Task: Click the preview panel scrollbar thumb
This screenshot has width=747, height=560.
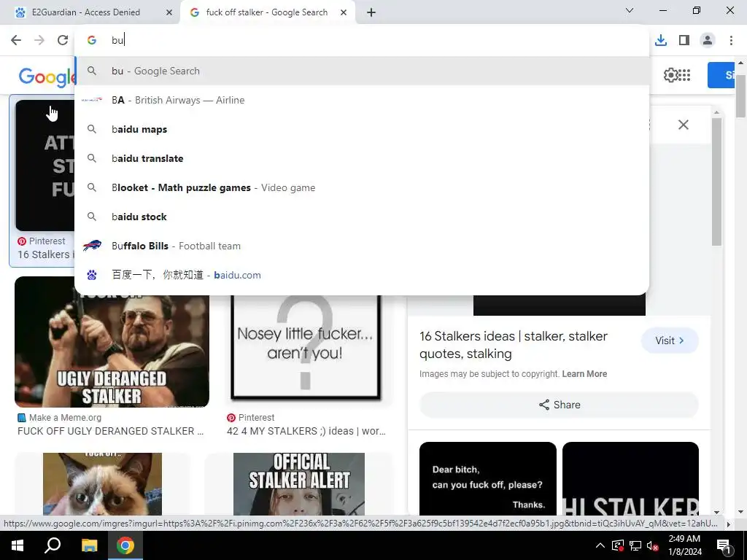Action: pyautogui.click(x=716, y=181)
